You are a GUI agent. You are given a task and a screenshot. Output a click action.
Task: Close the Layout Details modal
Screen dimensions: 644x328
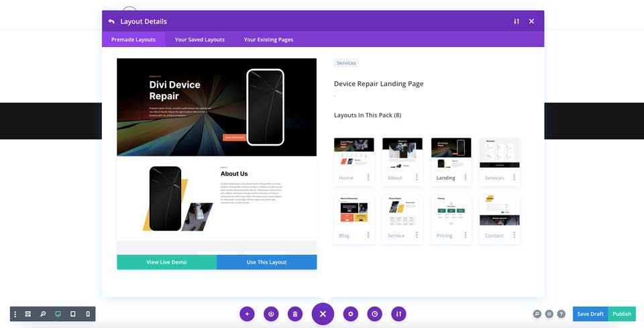click(x=531, y=21)
